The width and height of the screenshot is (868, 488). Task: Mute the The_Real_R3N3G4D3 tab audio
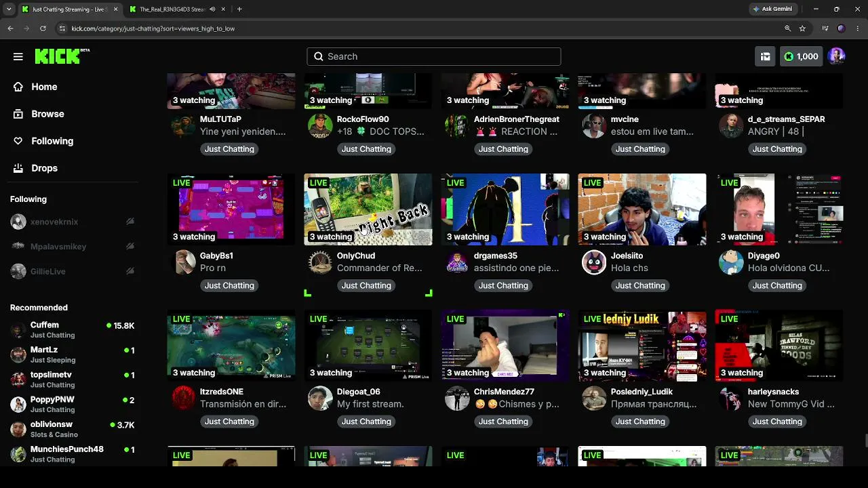click(212, 9)
